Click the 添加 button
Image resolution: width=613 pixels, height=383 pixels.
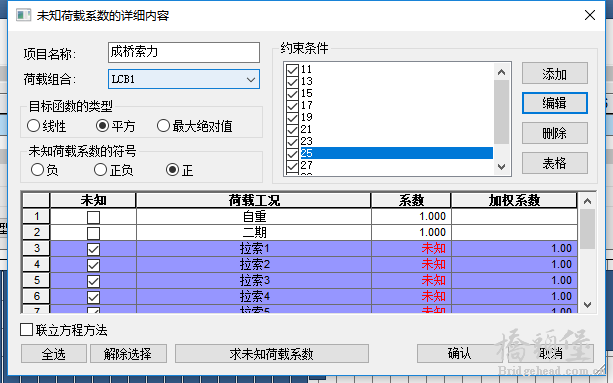click(554, 73)
